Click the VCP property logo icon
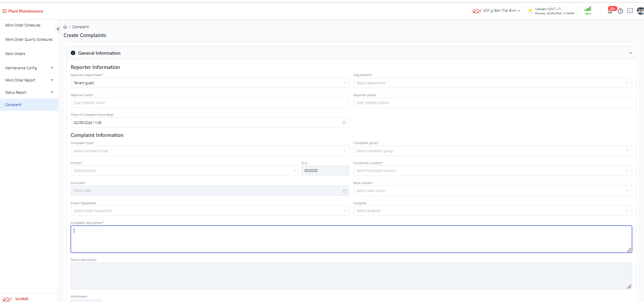The image size is (644, 302). click(x=477, y=11)
